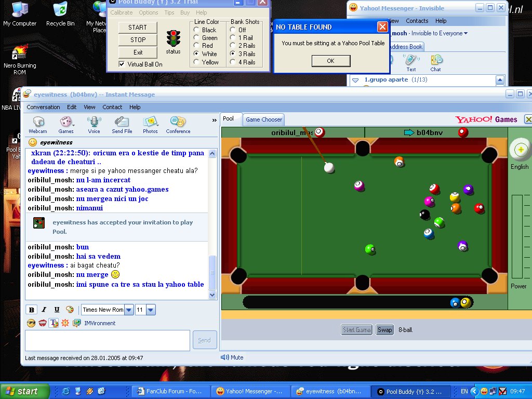Click the Swap button below the pool table
Screen dimensions: 532x399
click(385, 330)
